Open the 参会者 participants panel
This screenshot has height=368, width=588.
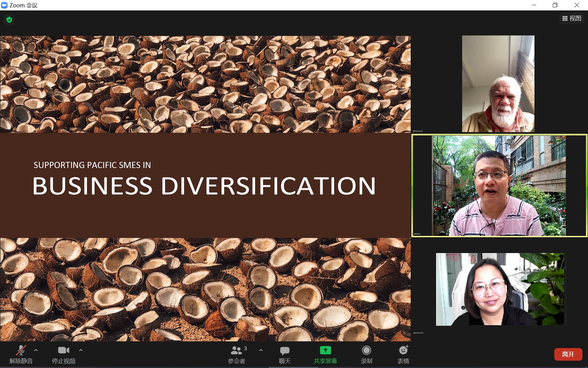tap(236, 354)
